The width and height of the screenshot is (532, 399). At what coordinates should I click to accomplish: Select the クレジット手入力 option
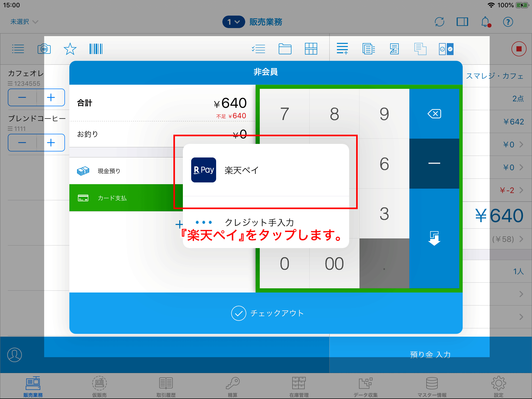coord(266,222)
